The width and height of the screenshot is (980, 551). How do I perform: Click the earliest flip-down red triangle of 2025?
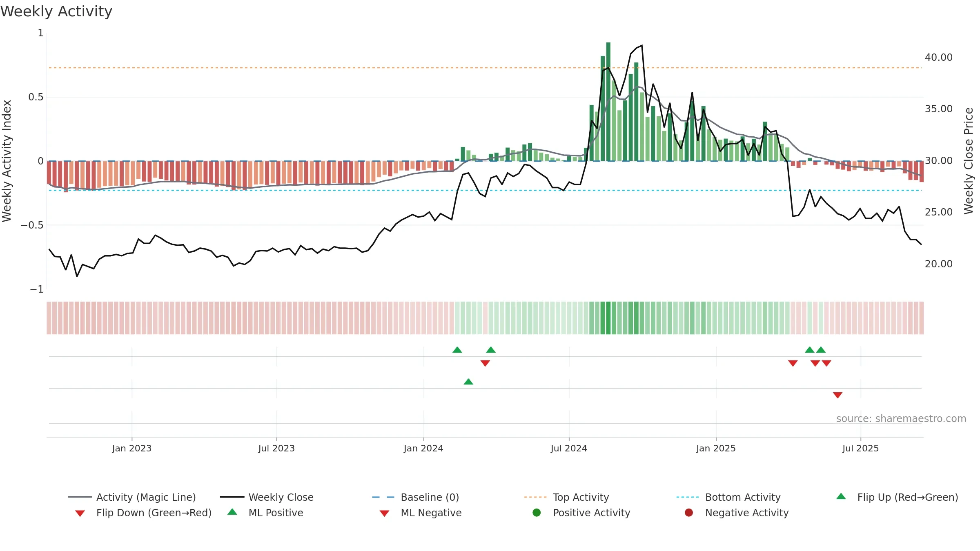click(x=793, y=363)
